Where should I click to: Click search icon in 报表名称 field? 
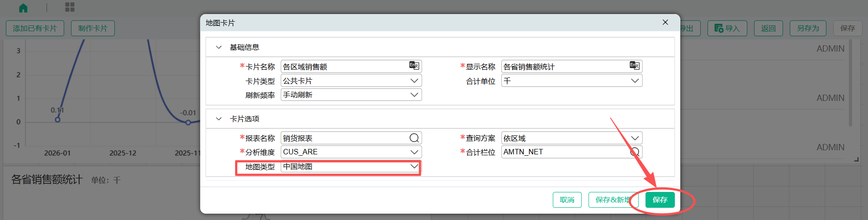(414, 138)
